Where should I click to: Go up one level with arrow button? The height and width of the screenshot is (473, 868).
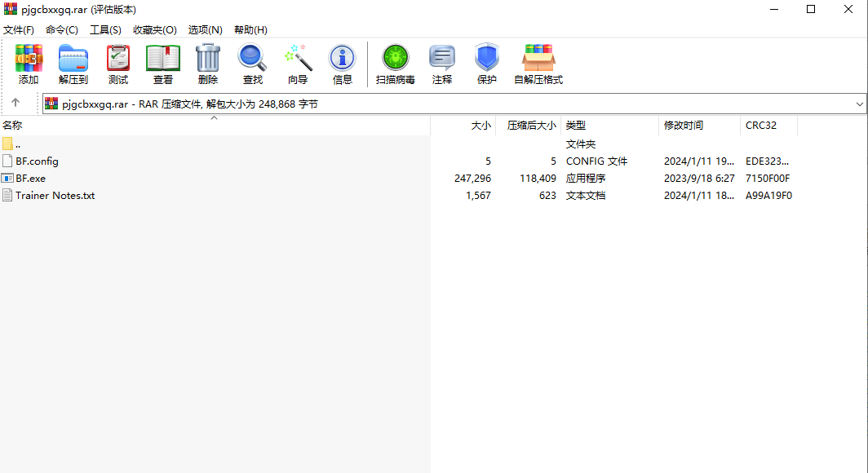[15, 104]
